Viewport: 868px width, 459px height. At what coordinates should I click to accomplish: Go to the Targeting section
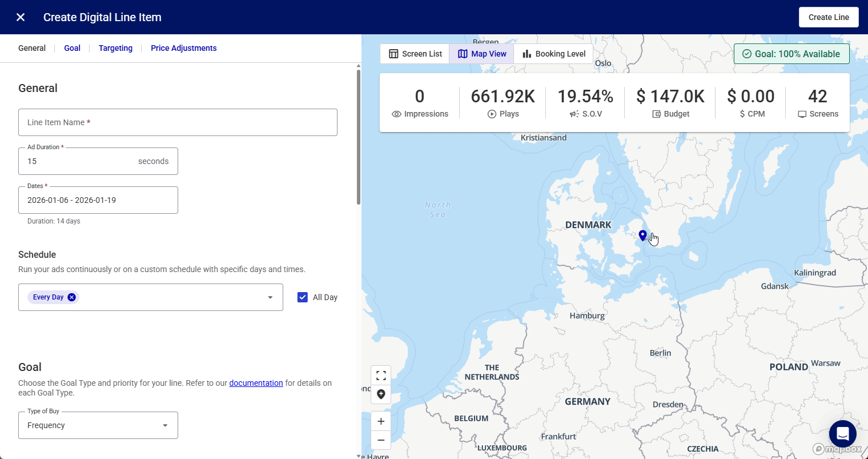115,48
